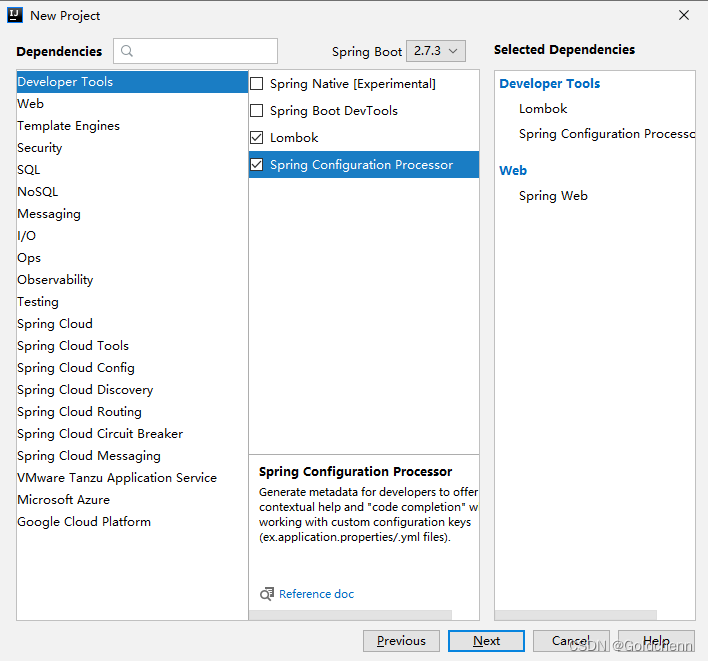Screen dimensions: 708x661
Task: Select Spring Cloud Config category
Action: tap(132, 368)
